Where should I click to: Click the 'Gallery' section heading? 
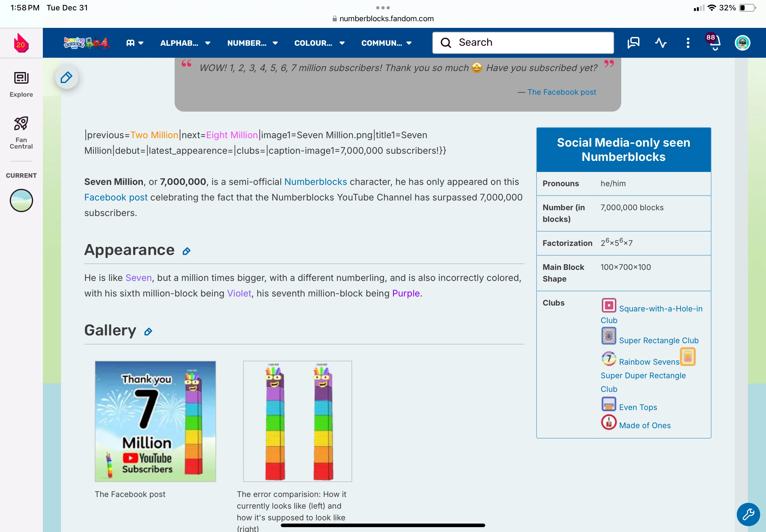click(x=110, y=330)
